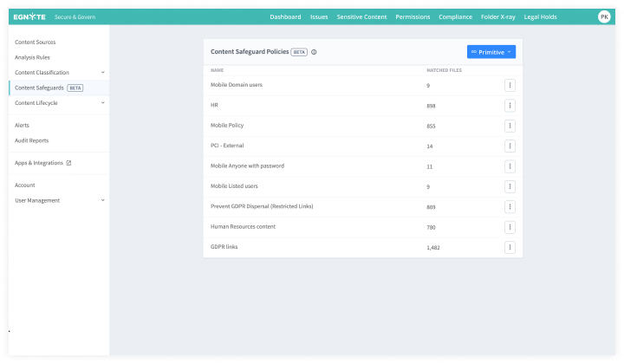Open kebab menu for PCI - External
Image resolution: width=624 pixels, height=364 pixels.
510,146
